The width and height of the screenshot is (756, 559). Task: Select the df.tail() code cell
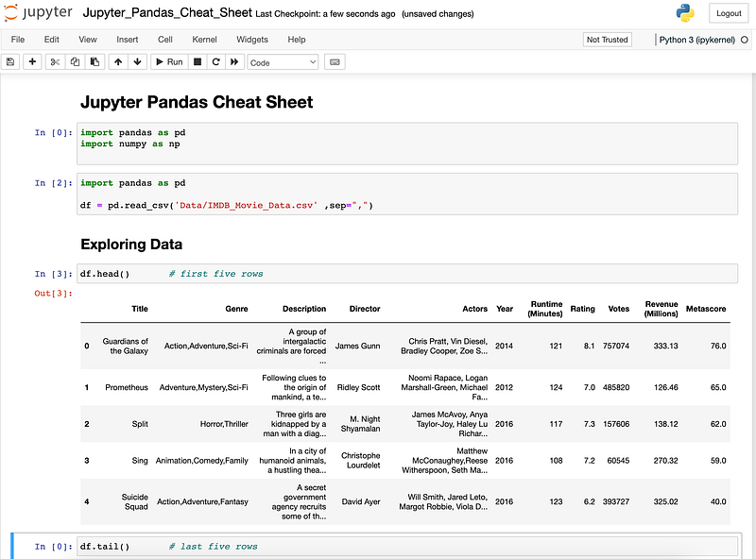point(407,547)
